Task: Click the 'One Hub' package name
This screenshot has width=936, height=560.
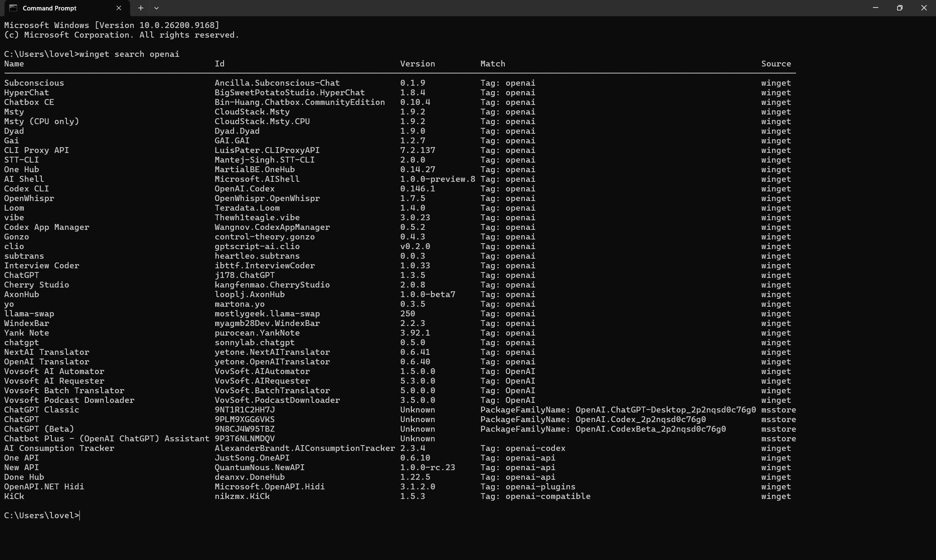Action: point(22,169)
